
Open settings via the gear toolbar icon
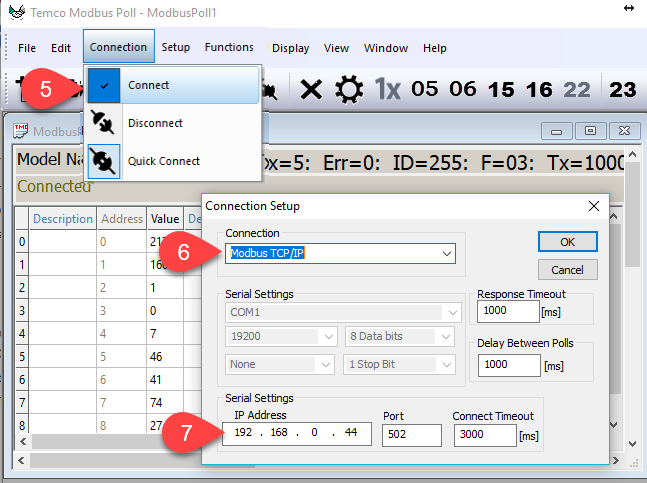click(349, 89)
